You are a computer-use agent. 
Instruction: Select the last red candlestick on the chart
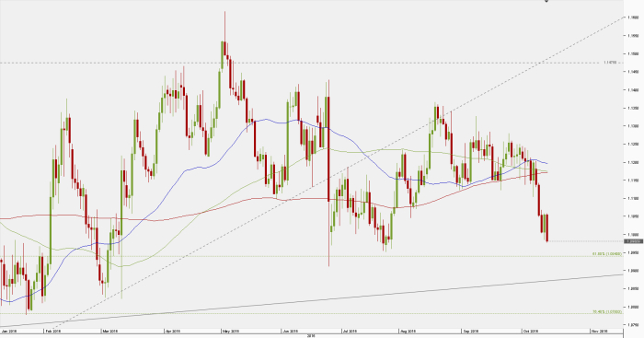[x=547, y=227]
